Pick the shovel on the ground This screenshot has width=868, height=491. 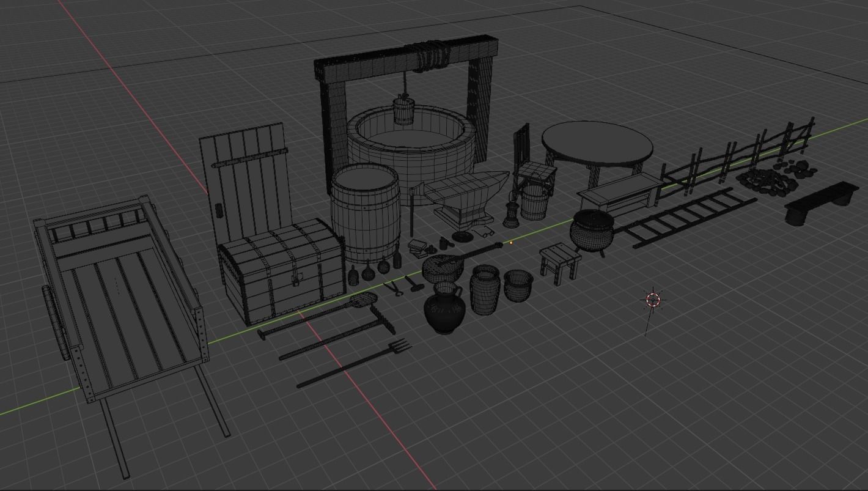(x=317, y=316)
